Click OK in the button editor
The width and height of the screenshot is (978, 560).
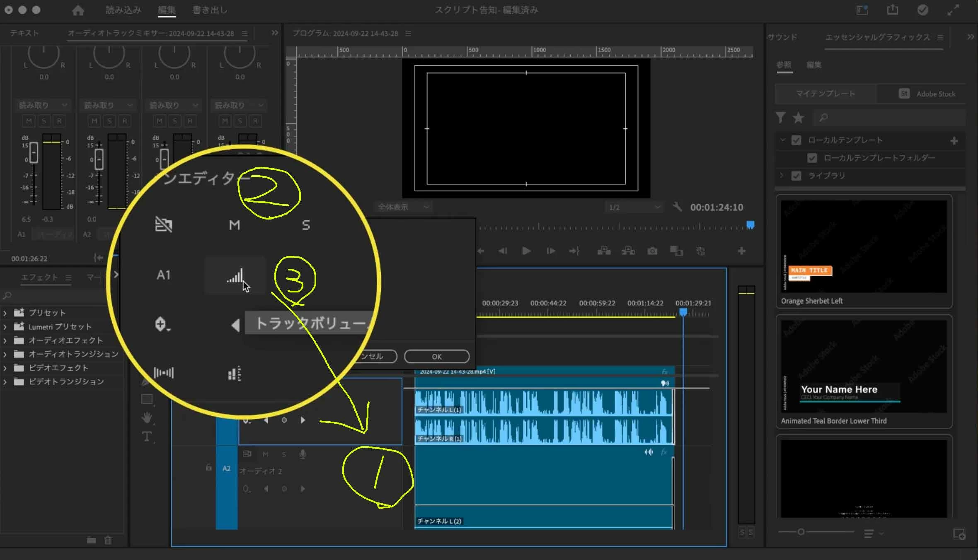(x=437, y=357)
